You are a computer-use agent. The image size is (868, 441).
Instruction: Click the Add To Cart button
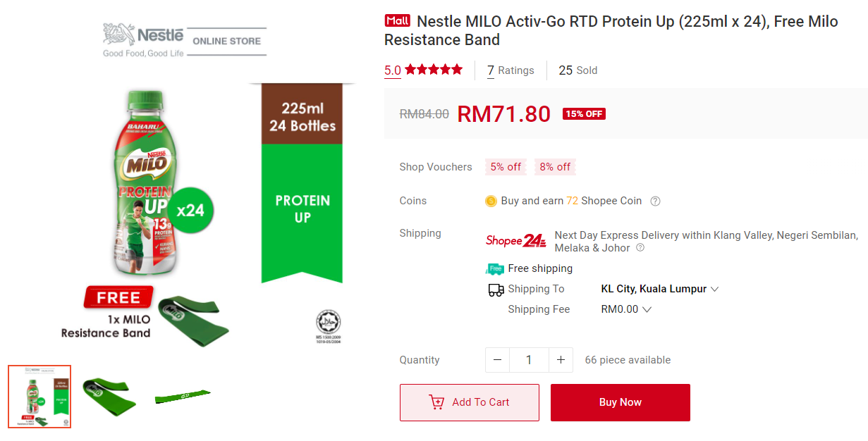click(x=469, y=402)
